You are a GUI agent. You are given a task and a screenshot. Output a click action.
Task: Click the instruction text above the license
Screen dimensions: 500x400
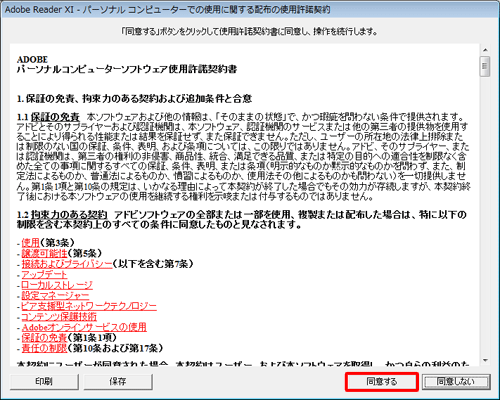click(249, 32)
